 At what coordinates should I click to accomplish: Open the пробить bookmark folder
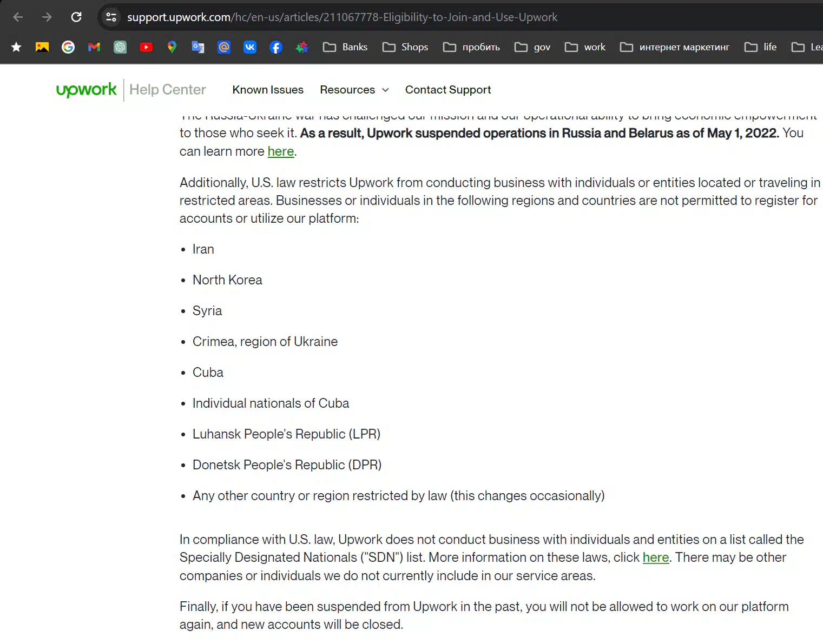[x=471, y=47]
